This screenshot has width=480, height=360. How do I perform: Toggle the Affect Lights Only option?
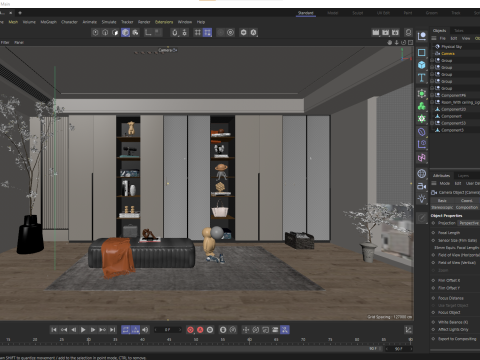tap(433, 329)
